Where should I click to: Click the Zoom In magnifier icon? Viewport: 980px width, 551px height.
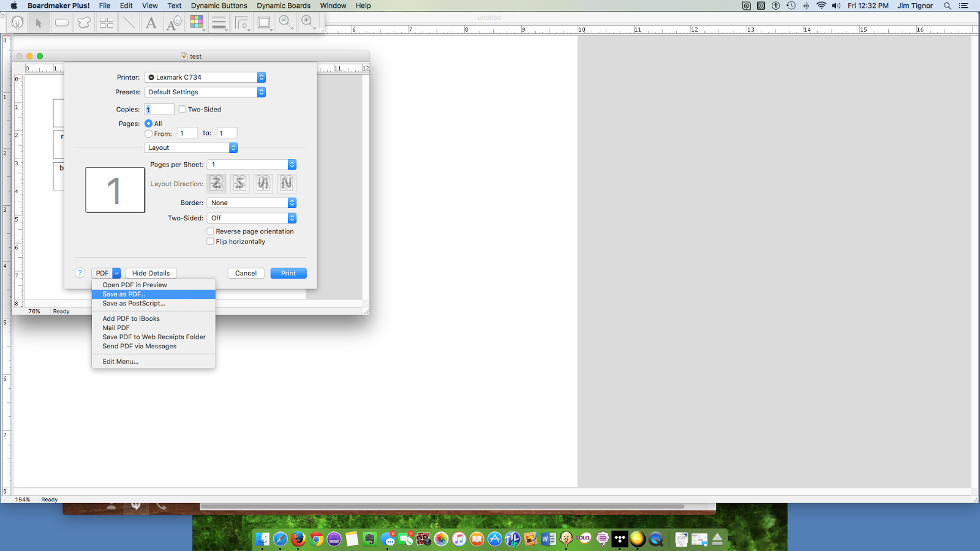[308, 22]
